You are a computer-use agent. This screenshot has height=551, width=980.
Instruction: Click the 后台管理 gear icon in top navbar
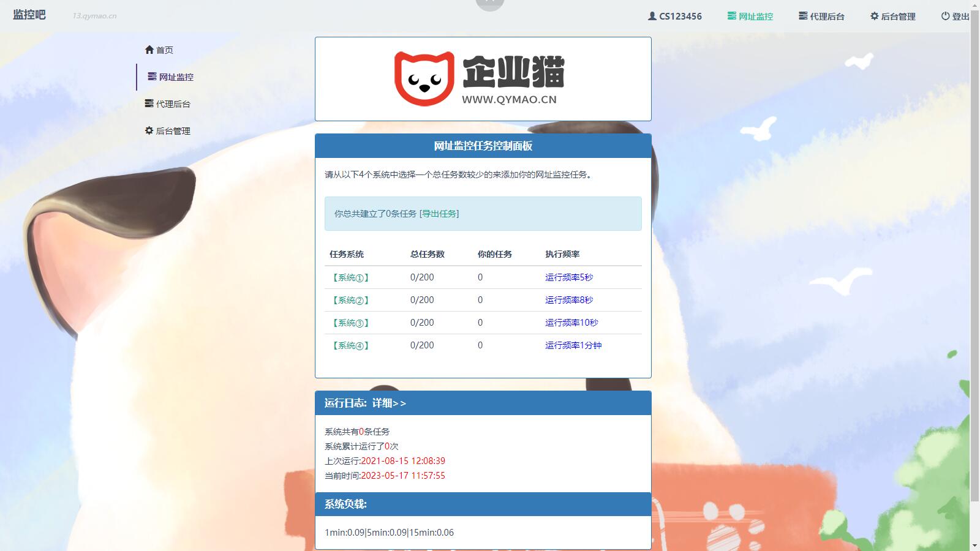tap(874, 16)
